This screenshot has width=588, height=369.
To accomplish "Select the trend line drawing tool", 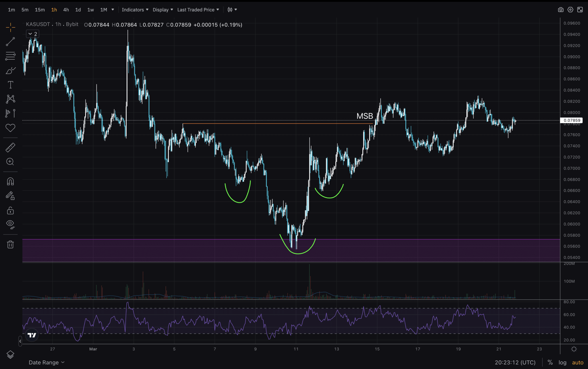I will point(10,42).
